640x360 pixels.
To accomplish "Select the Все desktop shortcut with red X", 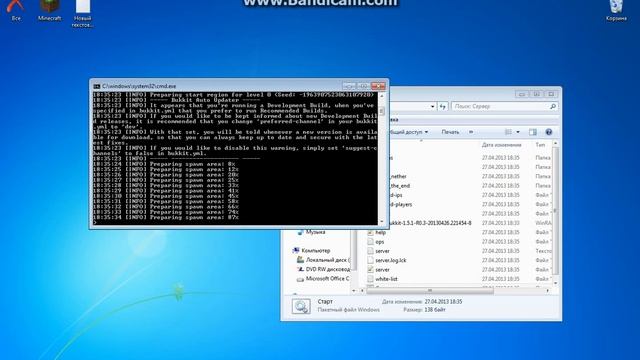I will tap(16, 10).
